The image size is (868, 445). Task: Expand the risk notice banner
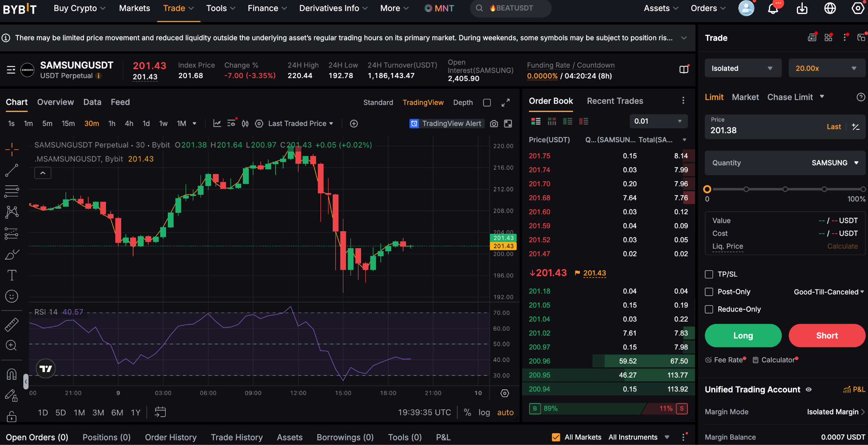(684, 38)
